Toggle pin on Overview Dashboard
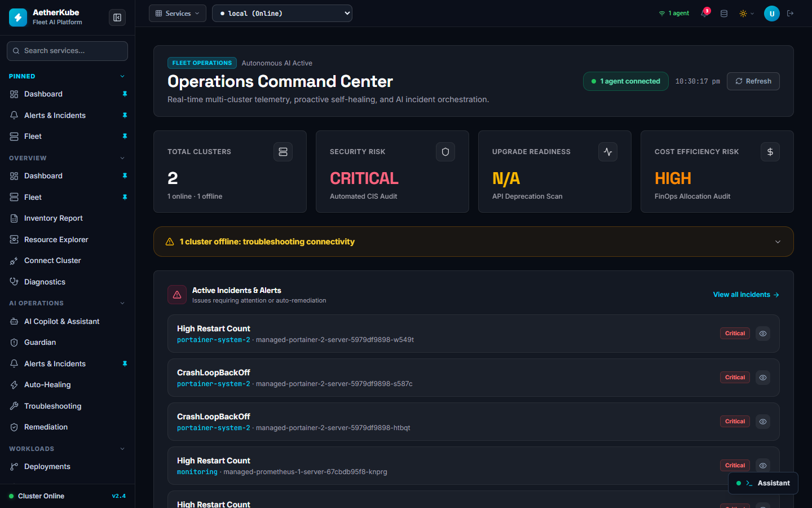The height and width of the screenshot is (508, 812). coord(125,176)
